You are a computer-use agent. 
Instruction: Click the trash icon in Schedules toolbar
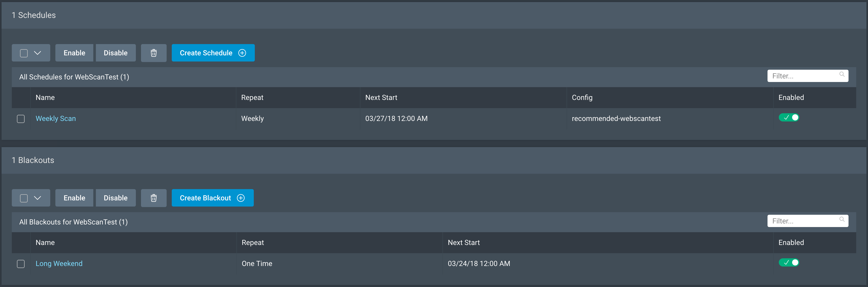(x=154, y=53)
